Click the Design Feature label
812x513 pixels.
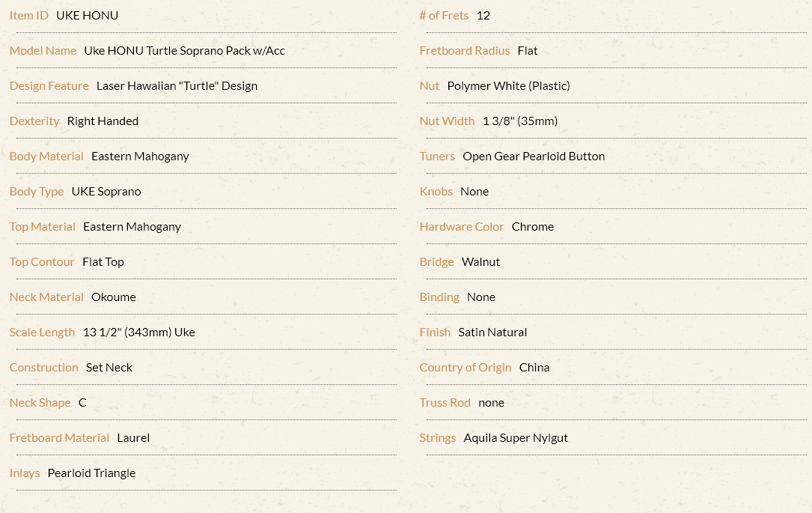(x=49, y=86)
